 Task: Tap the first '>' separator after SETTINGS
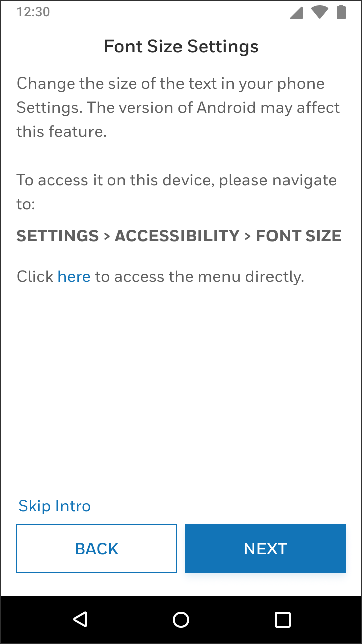click(107, 236)
